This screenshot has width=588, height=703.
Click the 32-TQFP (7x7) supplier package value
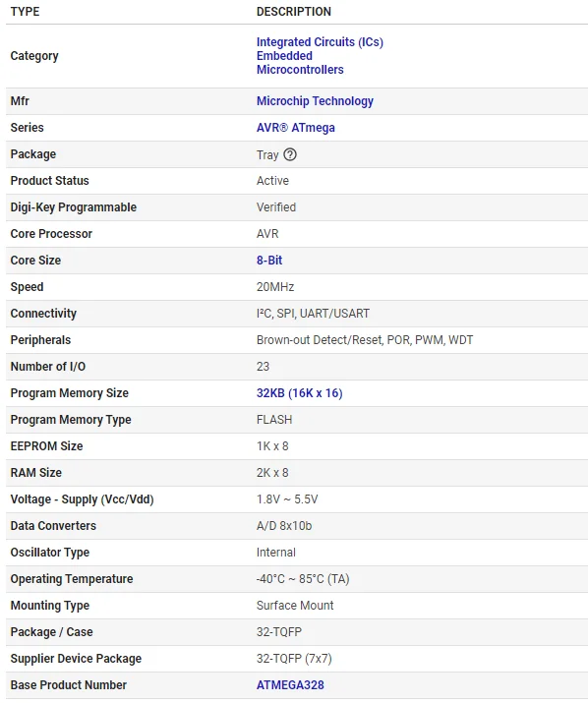(294, 659)
